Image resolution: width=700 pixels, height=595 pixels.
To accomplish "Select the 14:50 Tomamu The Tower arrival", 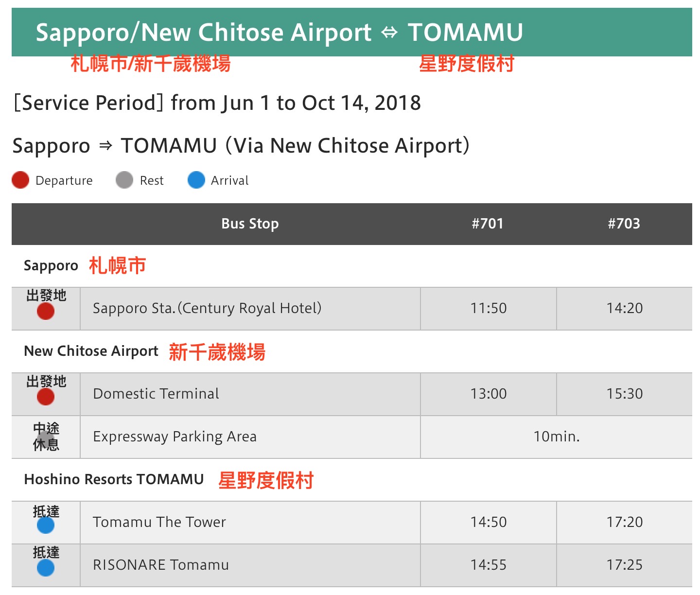I will tap(489, 522).
